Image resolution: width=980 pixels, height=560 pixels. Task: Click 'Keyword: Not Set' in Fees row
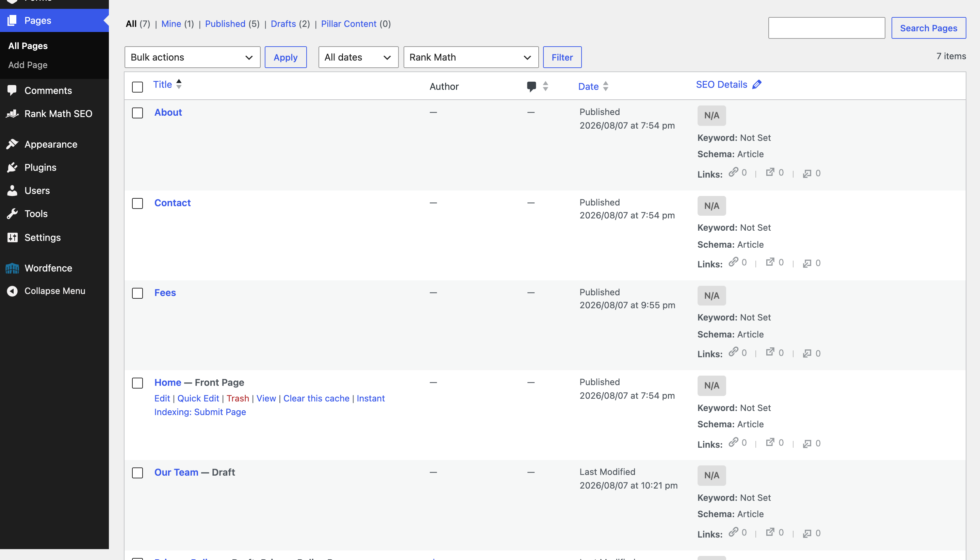pyautogui.click(x=734, y=317)
